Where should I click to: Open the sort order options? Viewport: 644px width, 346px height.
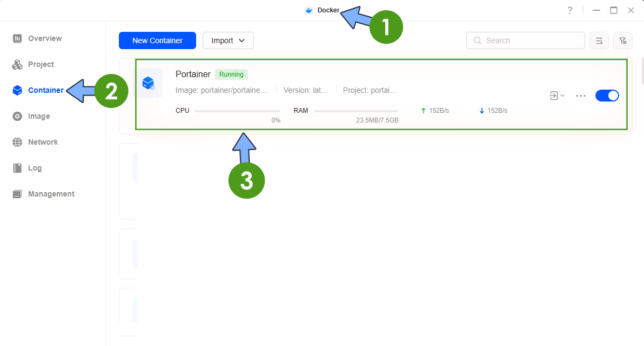coord(599,40)
